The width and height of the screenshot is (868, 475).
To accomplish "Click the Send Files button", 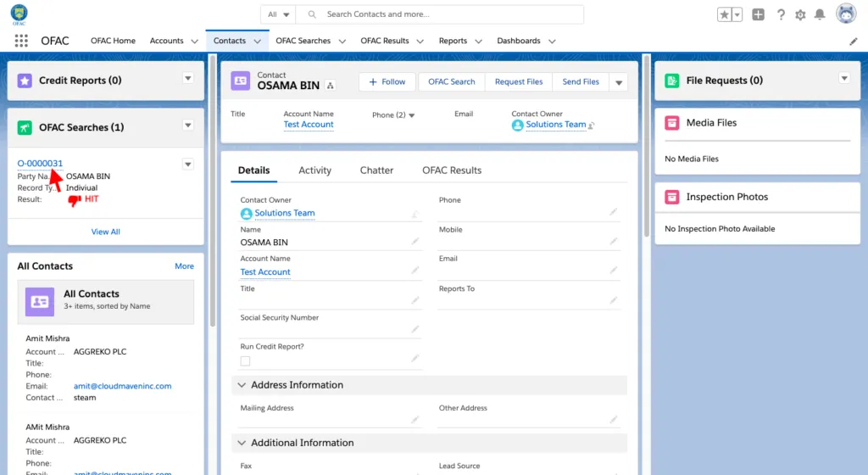I will [x=581, y=82].
